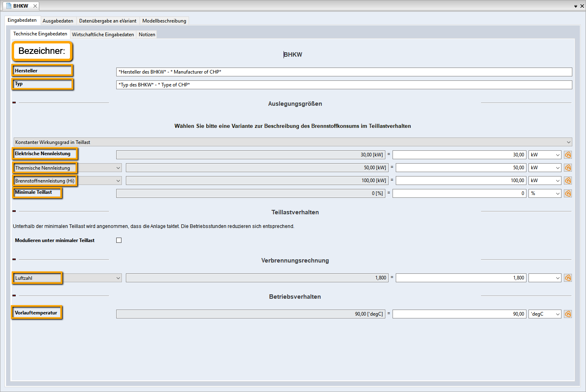Open the % unit dropdown for Minimale Teillast
586x392 pixels.
click(x=545, y=193)
